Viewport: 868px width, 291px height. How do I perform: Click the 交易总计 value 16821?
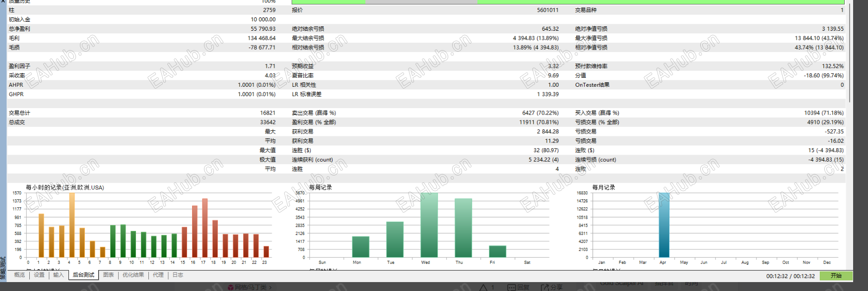coord(268,113)
